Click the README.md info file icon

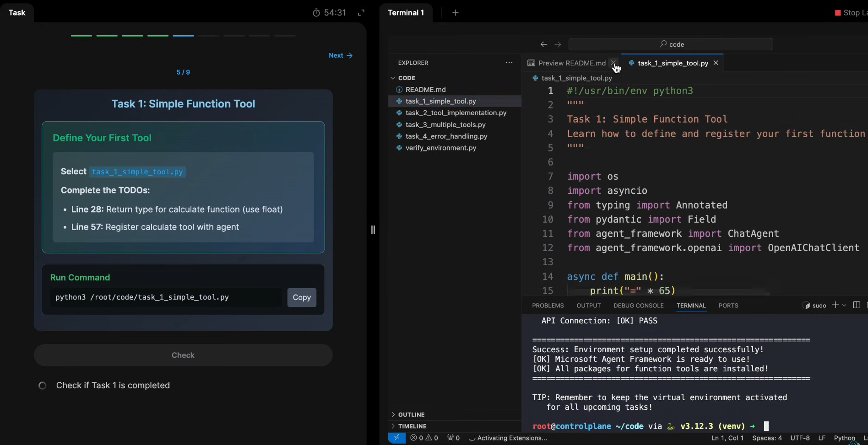pos(399,90)
